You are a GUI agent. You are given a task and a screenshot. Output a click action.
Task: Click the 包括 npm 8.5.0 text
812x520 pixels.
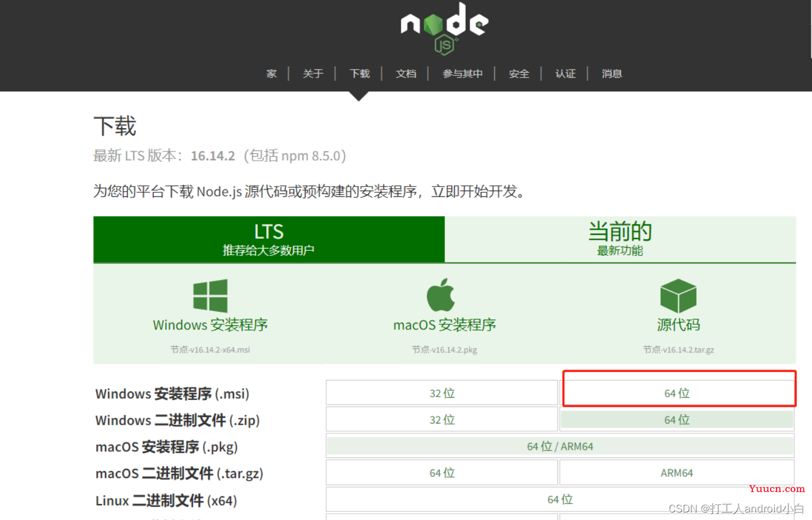click(295, 156)
